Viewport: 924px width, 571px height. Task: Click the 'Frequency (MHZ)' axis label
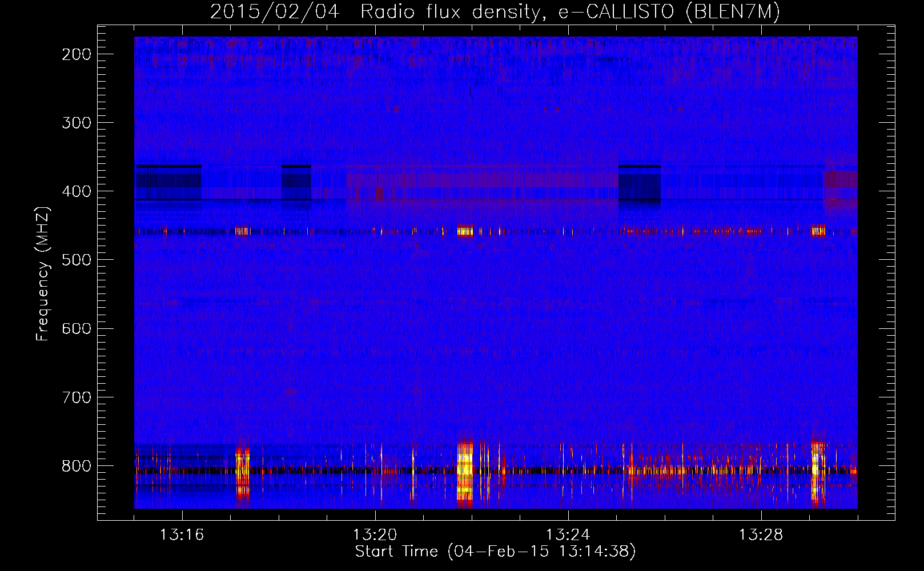[43, 274]
